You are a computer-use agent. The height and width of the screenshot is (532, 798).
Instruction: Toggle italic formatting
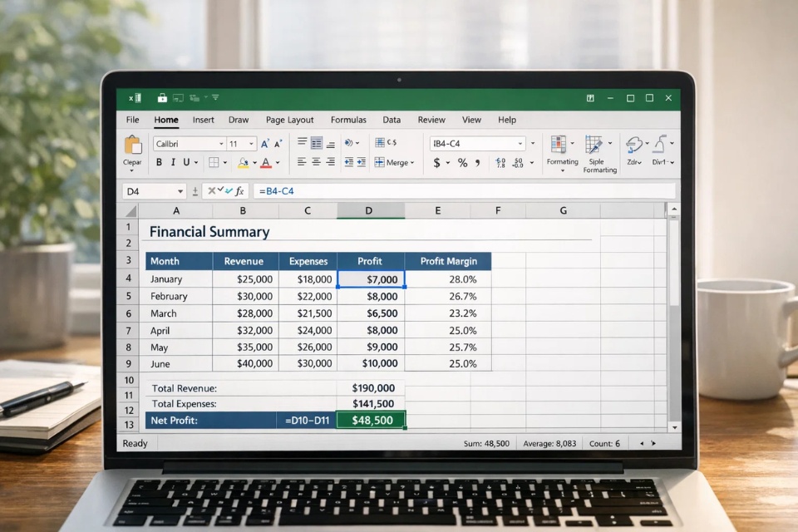173,163
